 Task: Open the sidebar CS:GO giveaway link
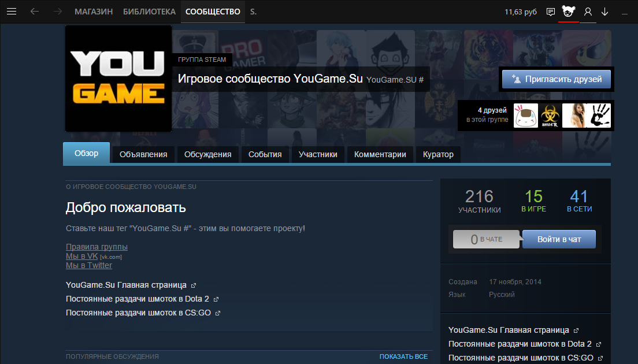[x=521, y=358]
